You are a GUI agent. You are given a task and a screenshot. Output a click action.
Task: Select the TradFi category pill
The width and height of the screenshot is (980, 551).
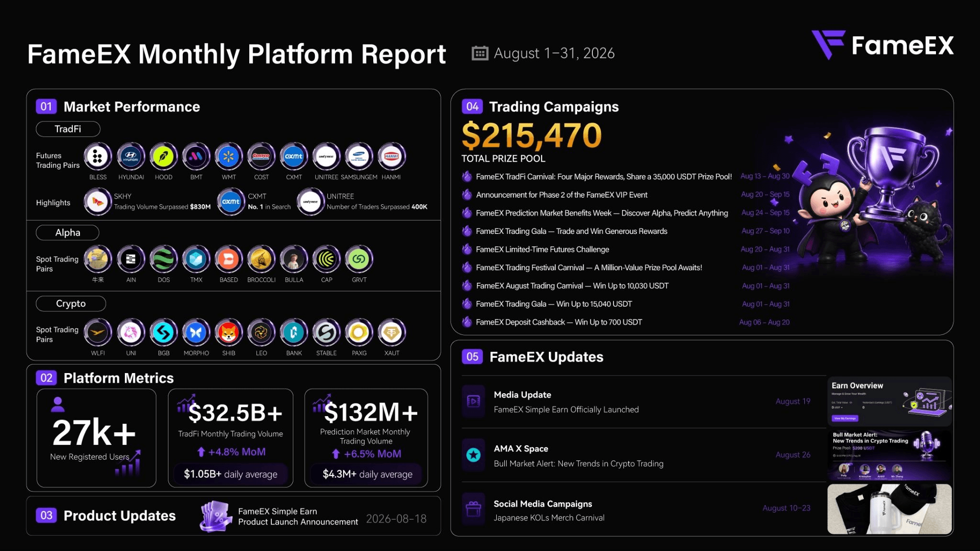(x=68, y=129)
